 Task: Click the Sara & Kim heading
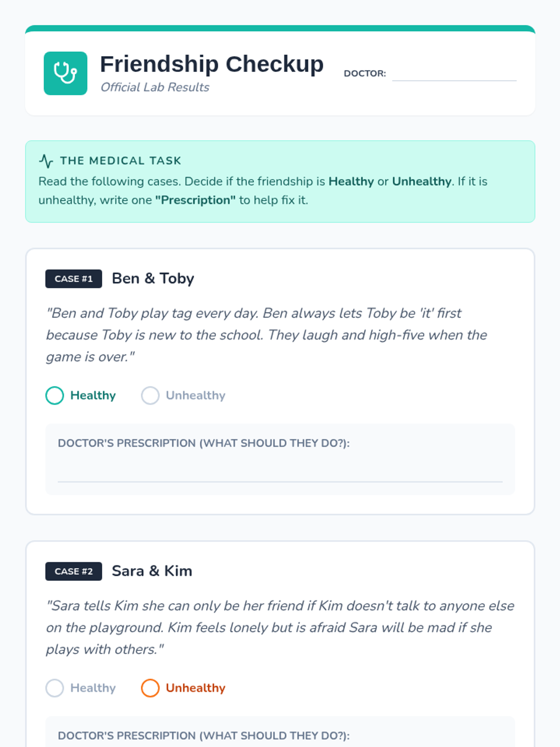point(152,571)
